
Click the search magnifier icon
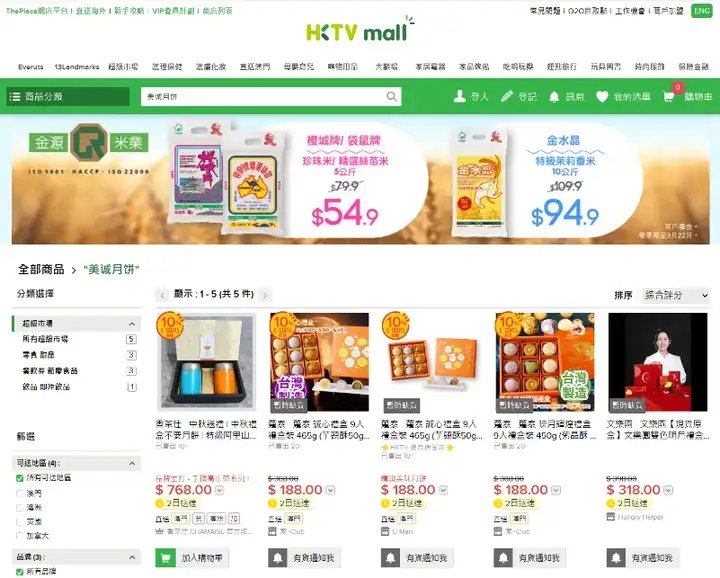(392, 96)
